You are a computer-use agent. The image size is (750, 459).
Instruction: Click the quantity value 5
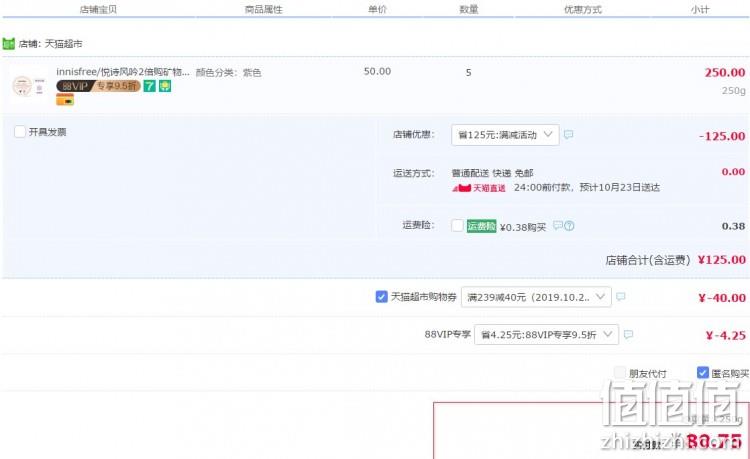(468, 73)
